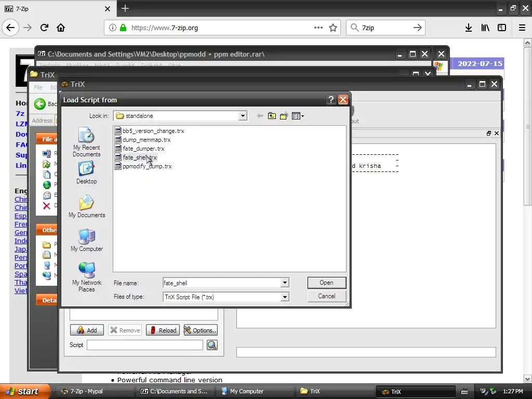Open a new browser tab
The image size is (532, 399).
click(125, 8)
